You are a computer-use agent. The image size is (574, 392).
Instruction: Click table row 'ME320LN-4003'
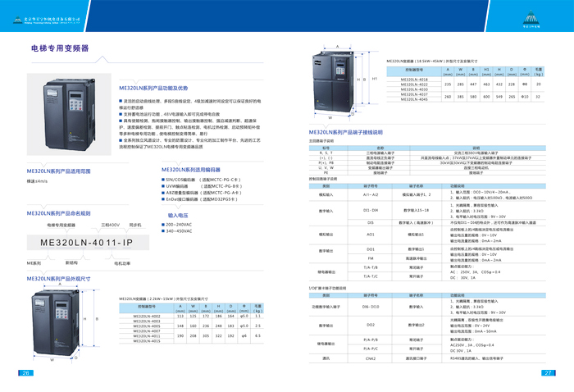point(147,321)
